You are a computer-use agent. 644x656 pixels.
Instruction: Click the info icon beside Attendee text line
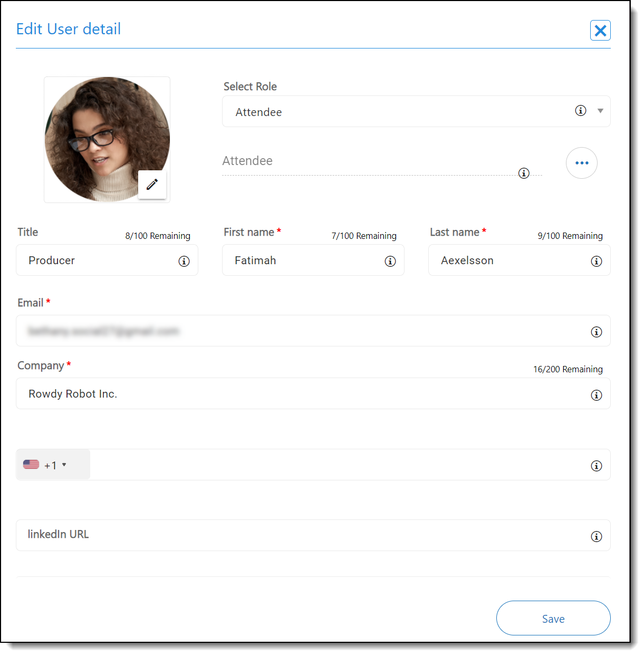pos(524,173)
